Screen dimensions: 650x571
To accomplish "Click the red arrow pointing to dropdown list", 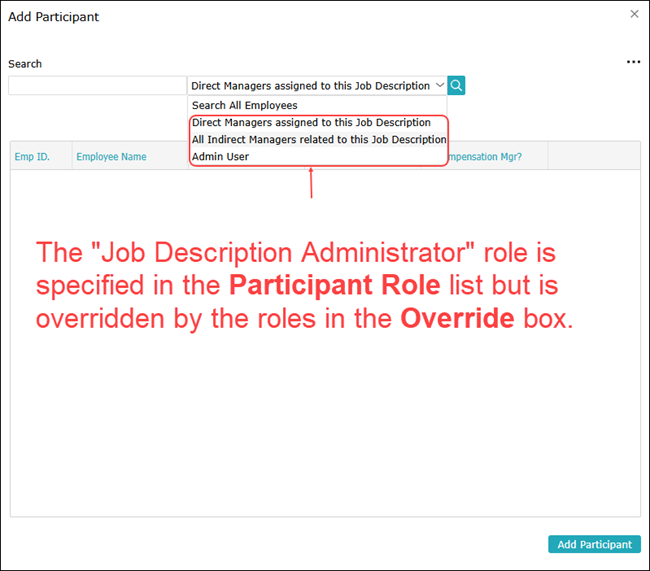I will (312, 183).
